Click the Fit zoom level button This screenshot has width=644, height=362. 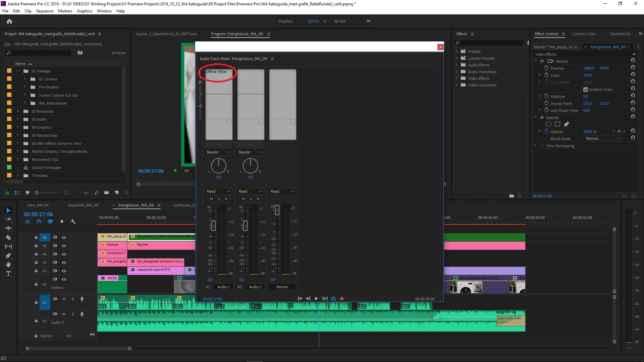(187, 171)
